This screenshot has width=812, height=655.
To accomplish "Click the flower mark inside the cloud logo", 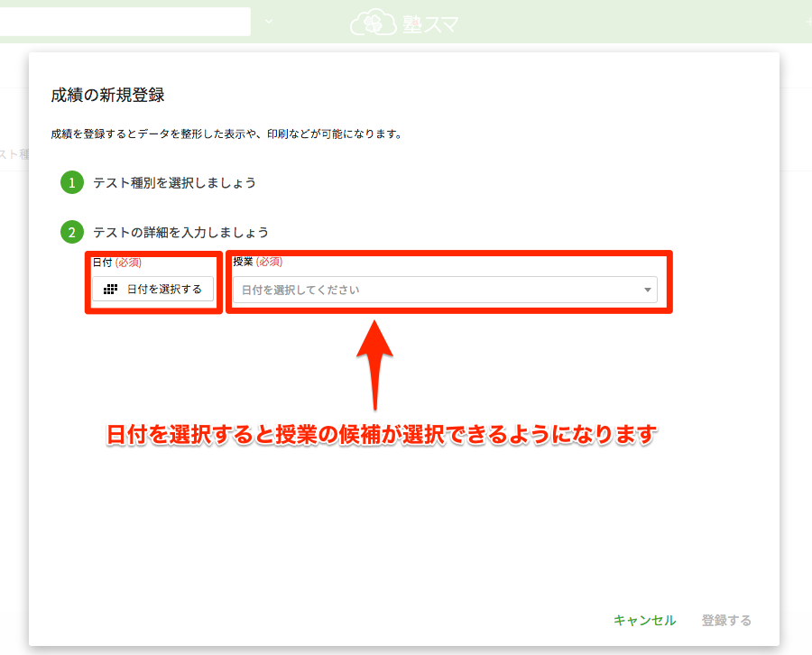I will pyautogui.click(x=372, y=23).
